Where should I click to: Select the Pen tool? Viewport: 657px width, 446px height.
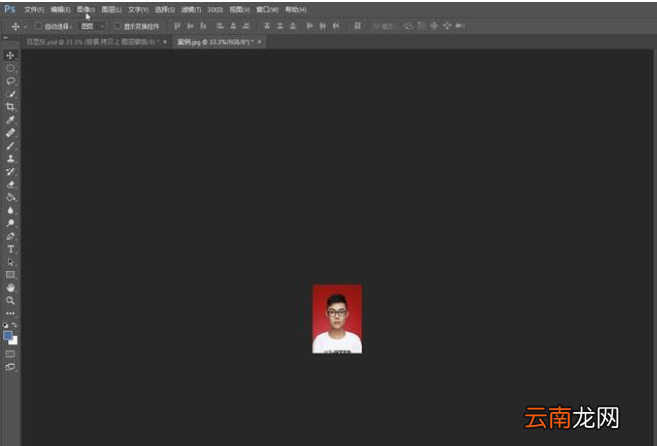[x=10, y=236]
